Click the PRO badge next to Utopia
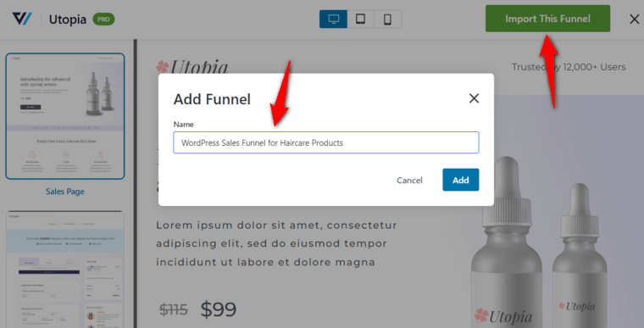The height and width of the screenshot is (328, 644). click(x=103, y=19)
